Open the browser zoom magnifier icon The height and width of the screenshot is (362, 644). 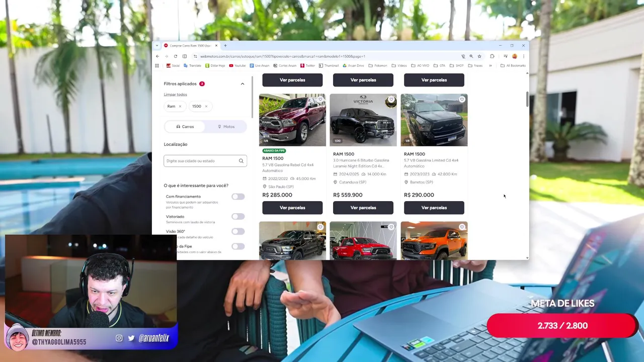(x=471, y=56)
